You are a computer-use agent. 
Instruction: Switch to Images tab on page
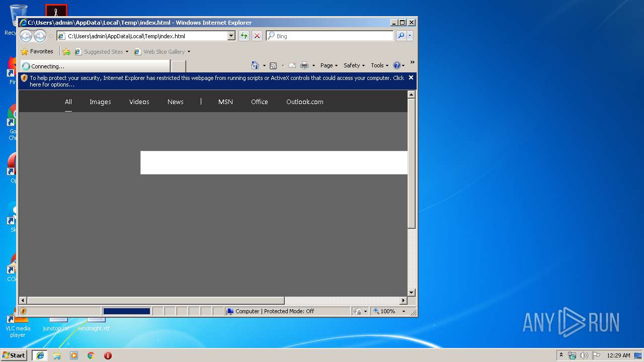pos(100,102)
